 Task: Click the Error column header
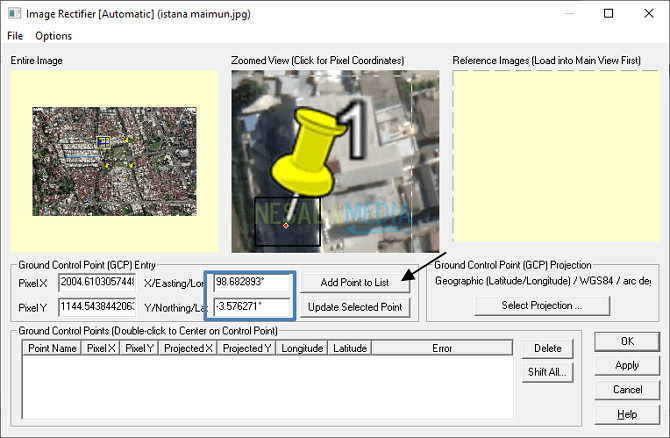pyautogui.click(x=442, y=348)
